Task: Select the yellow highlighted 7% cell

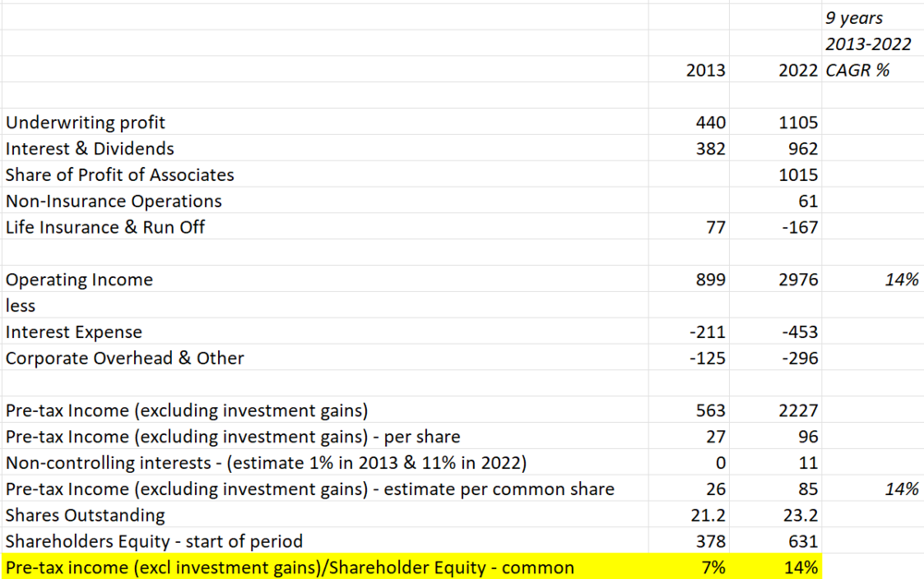Action: (x=689, y=567)
